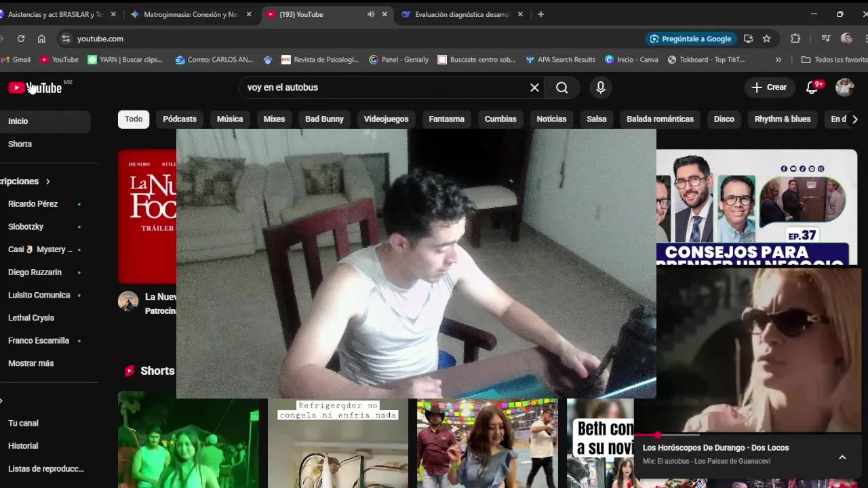
Task: Open the Chrome profile avatar
Action: [846, 39]
